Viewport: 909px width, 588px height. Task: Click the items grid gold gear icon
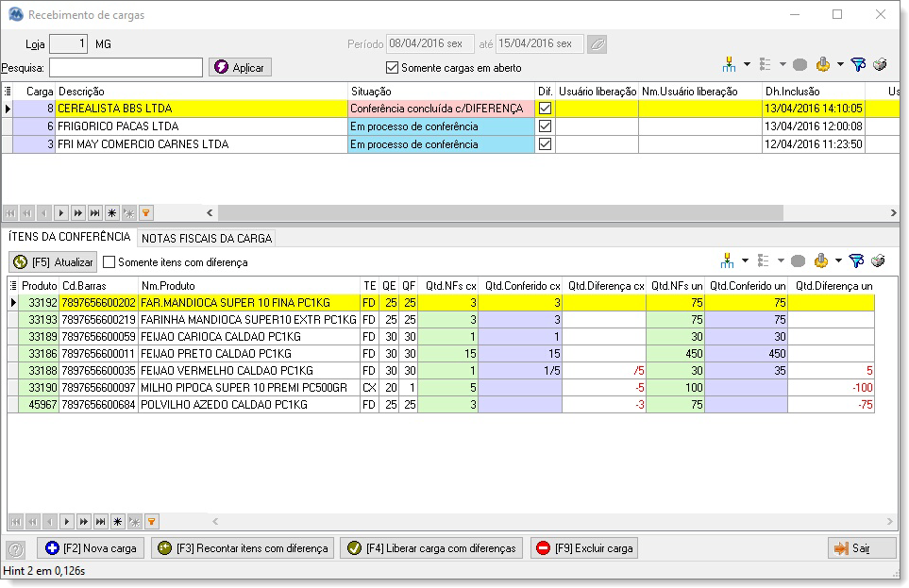pos(821,260)
